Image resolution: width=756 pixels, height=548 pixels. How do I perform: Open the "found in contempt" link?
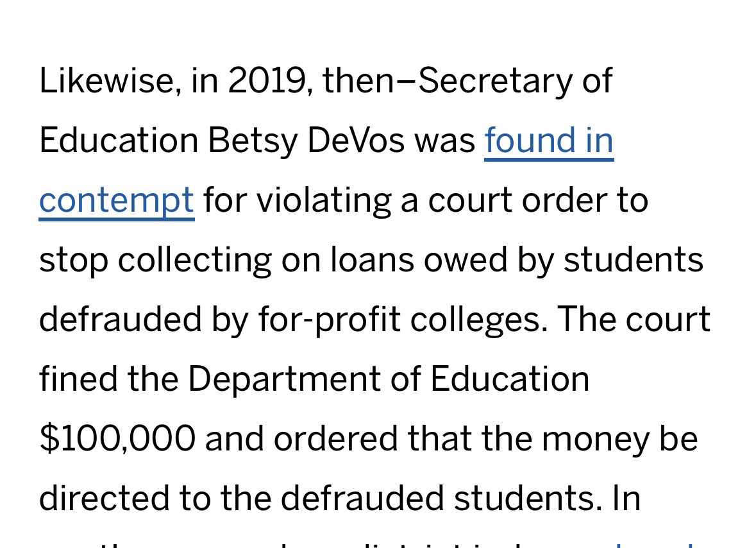tap(548, 141)
